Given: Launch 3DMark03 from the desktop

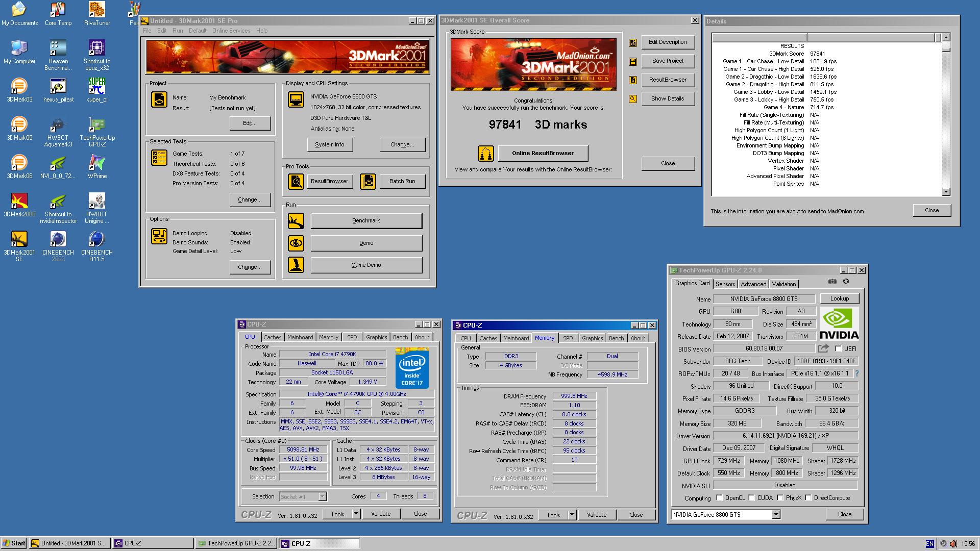Looking at the screenshot, I should [x=19, y=90].
